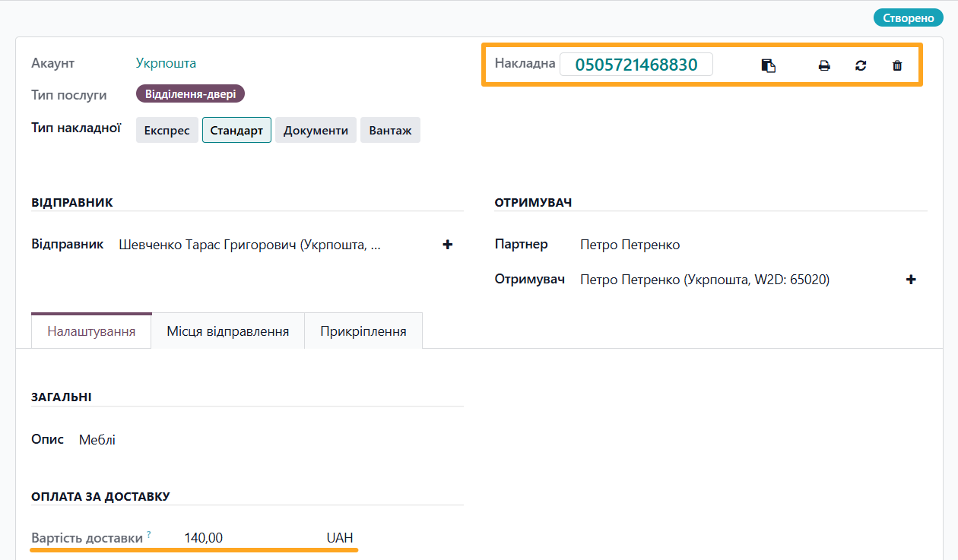Image resolution: width=958 pixels, height=560 pixels.
Task: Click the ЗАГАЛЬНІ section heading
Action: click(x=62, y=397)
